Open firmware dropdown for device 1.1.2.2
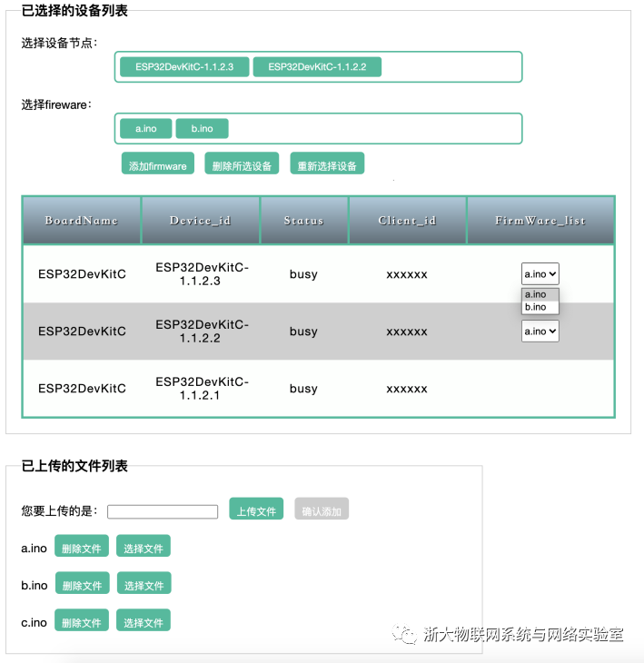The image size is (644, 663). (x=540, y=331)
